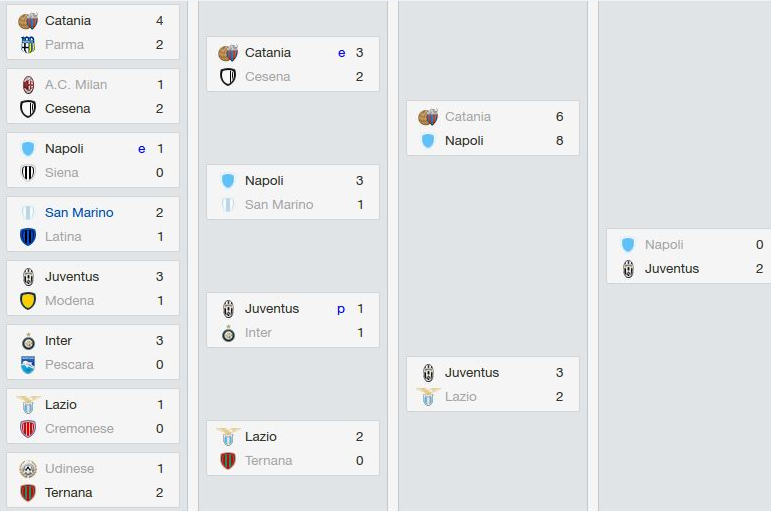Viewport: 771px width, 511px height.
Task: Click the extra-time 'e' marker beside Catania
Action: [342, 53]
